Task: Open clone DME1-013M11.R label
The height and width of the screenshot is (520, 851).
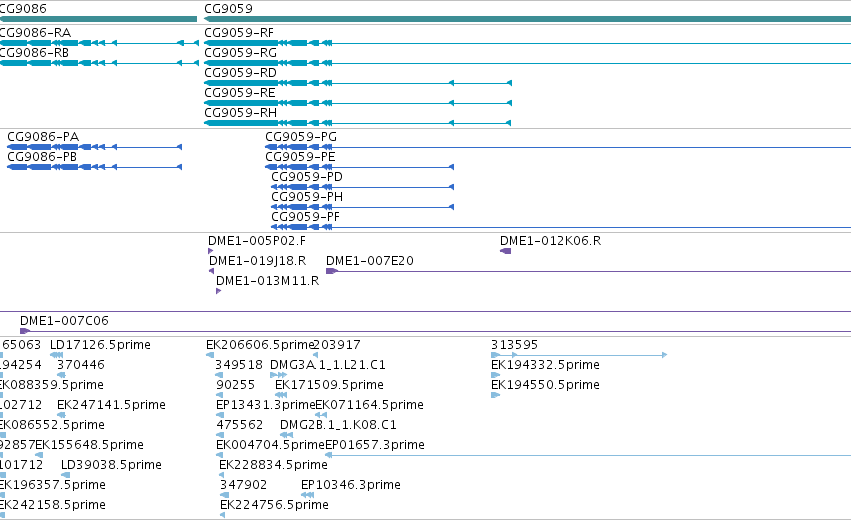Action: 268,281
